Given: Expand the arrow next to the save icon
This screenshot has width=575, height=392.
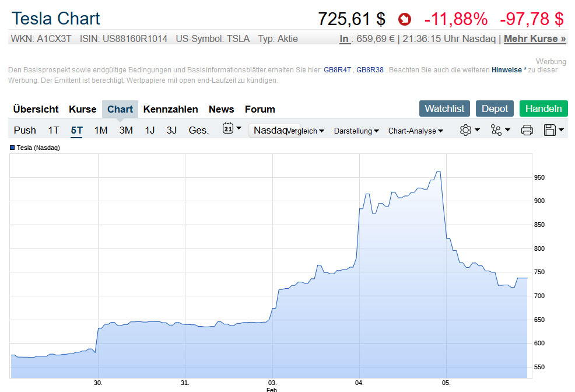Looking at the screenshot, I should (x=561, y=130).
